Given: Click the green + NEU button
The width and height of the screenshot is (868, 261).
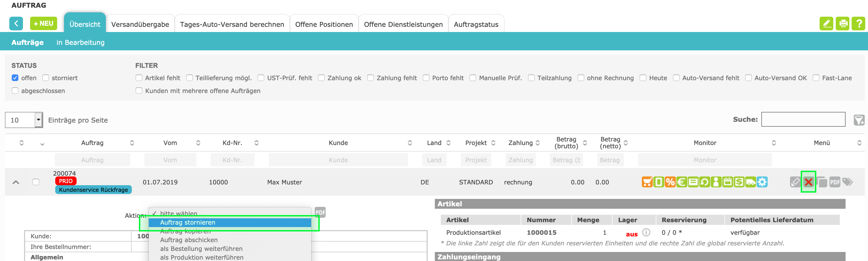Looking at the screenshot, I should [43, 24].
